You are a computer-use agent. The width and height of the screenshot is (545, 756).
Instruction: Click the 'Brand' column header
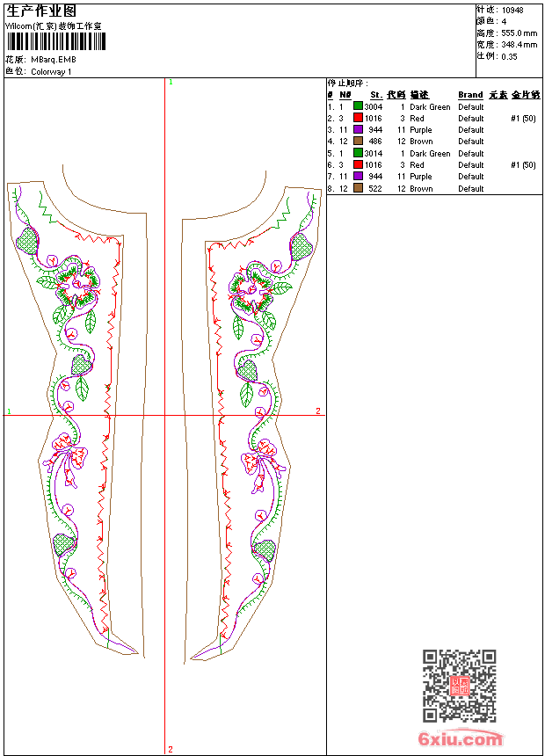(x=470, y=95)
